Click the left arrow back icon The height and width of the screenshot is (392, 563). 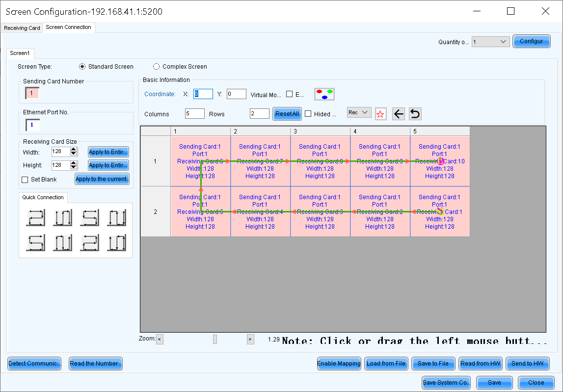(399, 114)
